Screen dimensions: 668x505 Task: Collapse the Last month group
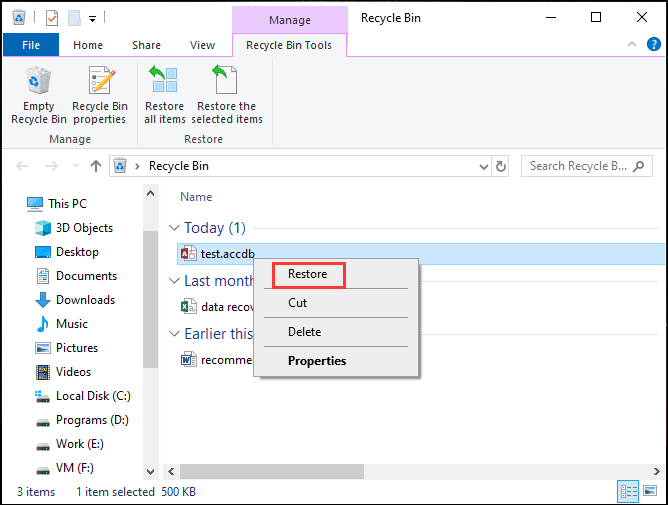click(x=174, y=281)
